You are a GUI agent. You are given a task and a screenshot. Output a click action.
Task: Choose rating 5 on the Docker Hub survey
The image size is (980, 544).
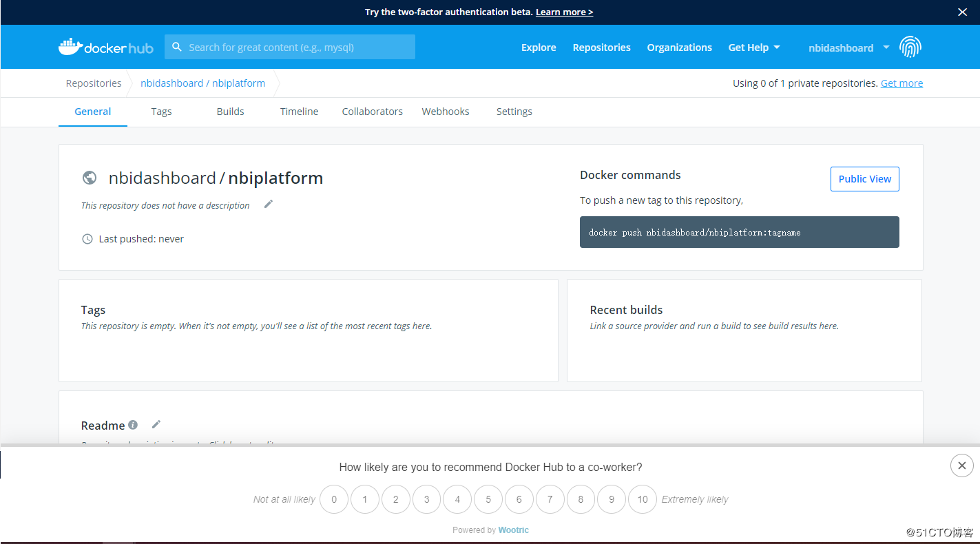pyautogui.click(x=488, y=499)
